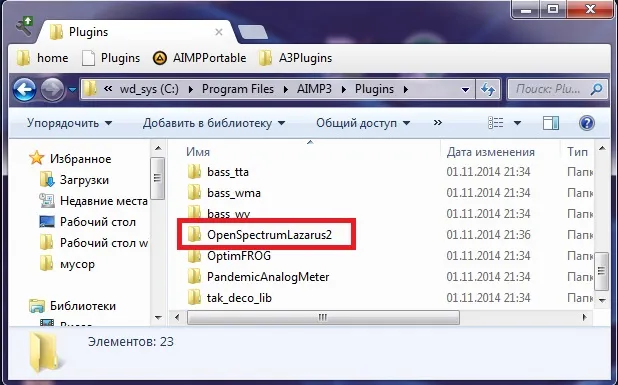Show more toolbar commands chevron
Screen dimensions: 618x385
tap(437, 123)
